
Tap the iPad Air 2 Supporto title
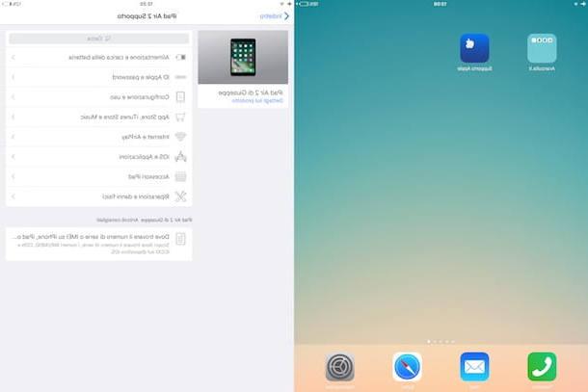pos(147,16)
